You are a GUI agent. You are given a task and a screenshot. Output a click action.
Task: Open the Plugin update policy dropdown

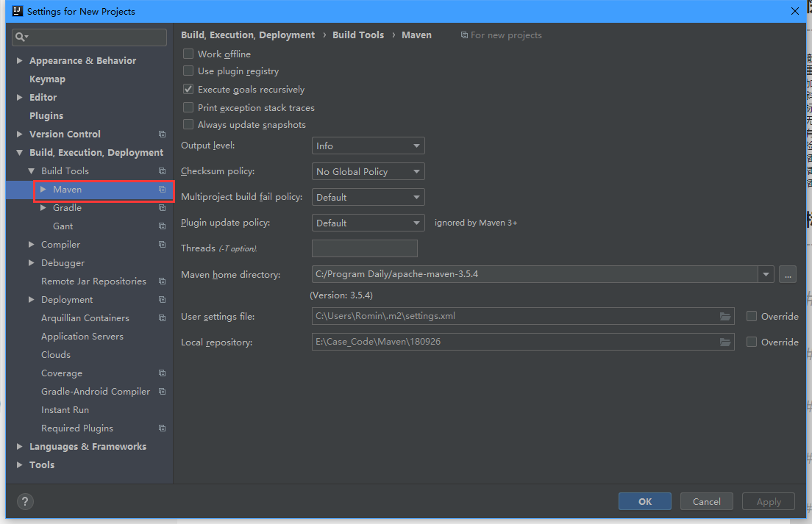(x=368, y=223)
